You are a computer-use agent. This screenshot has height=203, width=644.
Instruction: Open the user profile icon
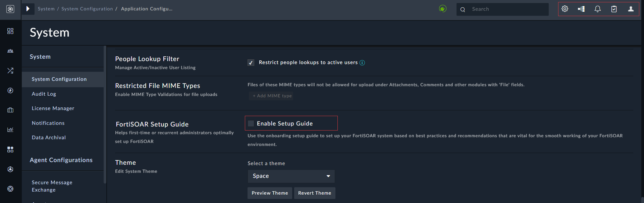click(x=631, y=9)
